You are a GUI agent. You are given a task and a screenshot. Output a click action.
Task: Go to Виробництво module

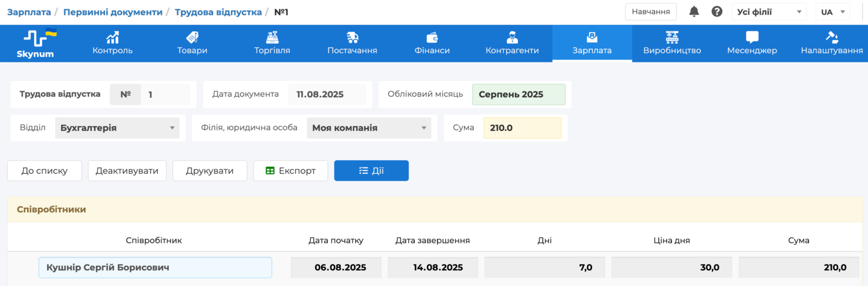[672, 43]
